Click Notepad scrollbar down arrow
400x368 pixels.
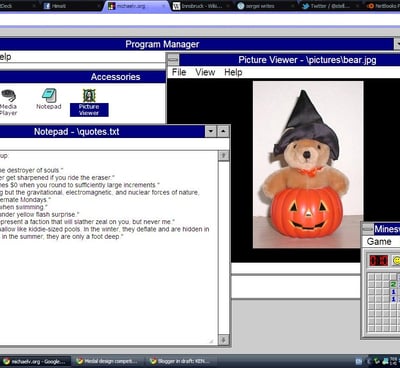pyautogui.click(x=223, y=340)
